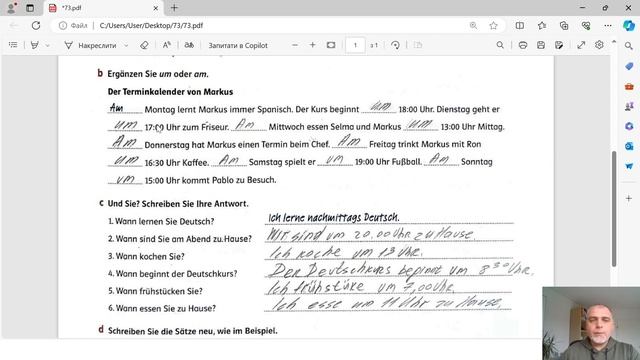Click question '1. Wann lernen Sie Deutsch?'
This screenshot has width=640, height=360.
click(x=161, y=221)
